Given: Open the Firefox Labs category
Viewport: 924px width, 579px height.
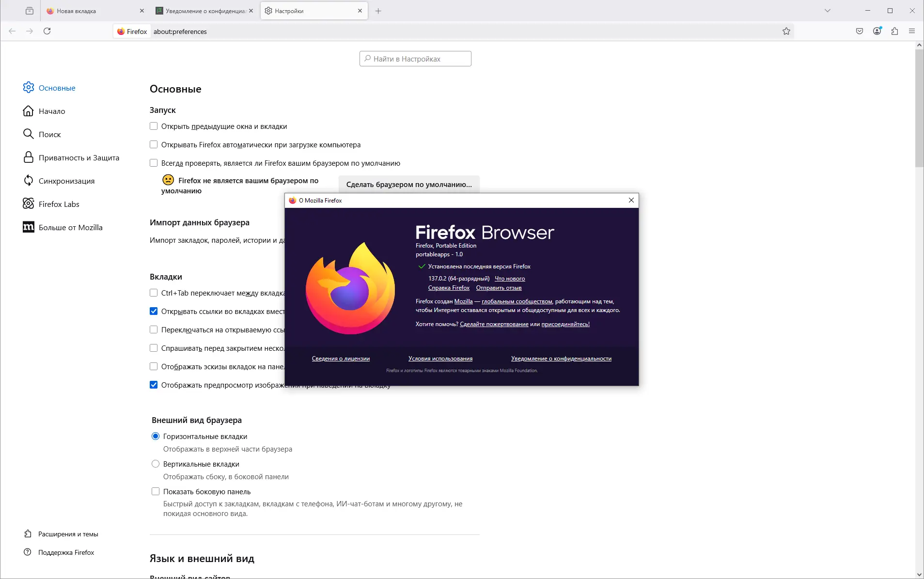Looking at the screenshot, I should 51,204.
